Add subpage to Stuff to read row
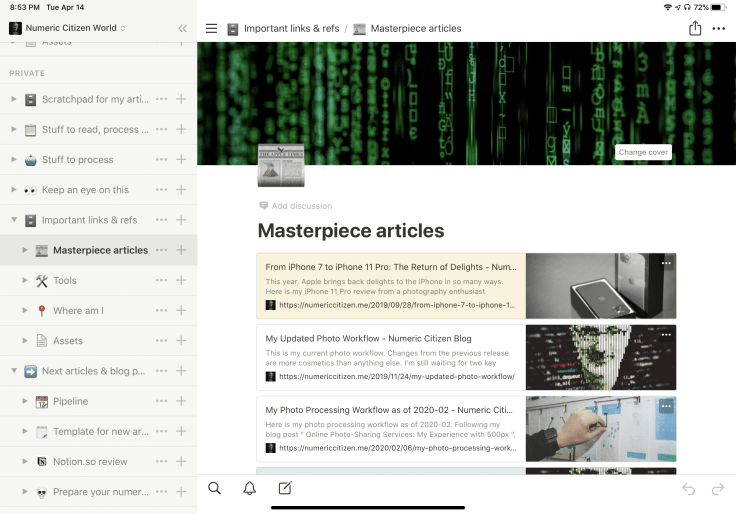 tap(181, 129)
